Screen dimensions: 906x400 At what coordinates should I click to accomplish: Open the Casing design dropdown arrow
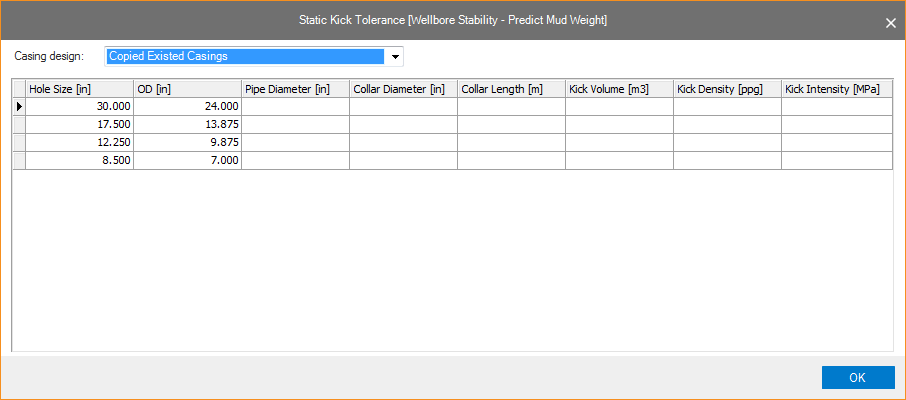[x=395, y=56]
